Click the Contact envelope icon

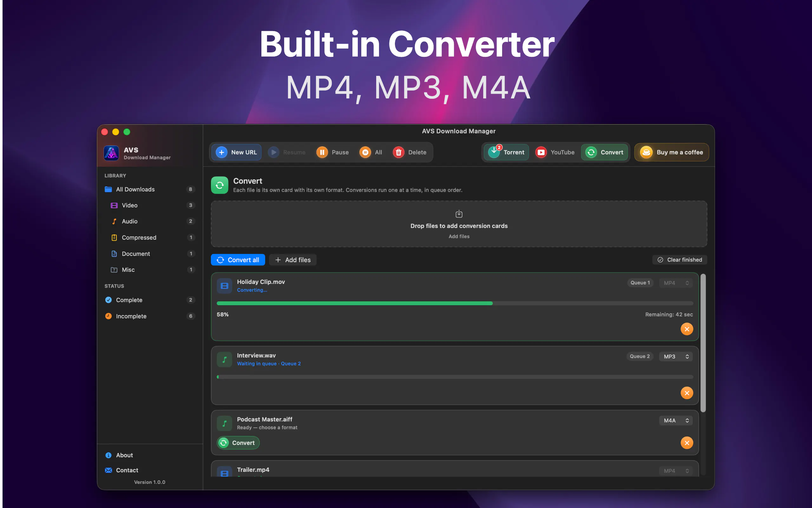108,470
